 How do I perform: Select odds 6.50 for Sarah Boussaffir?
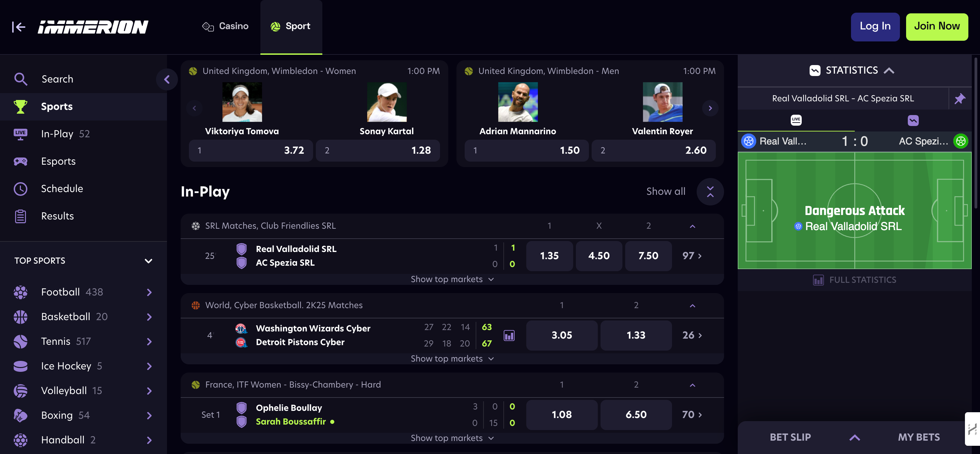[636, 415]
